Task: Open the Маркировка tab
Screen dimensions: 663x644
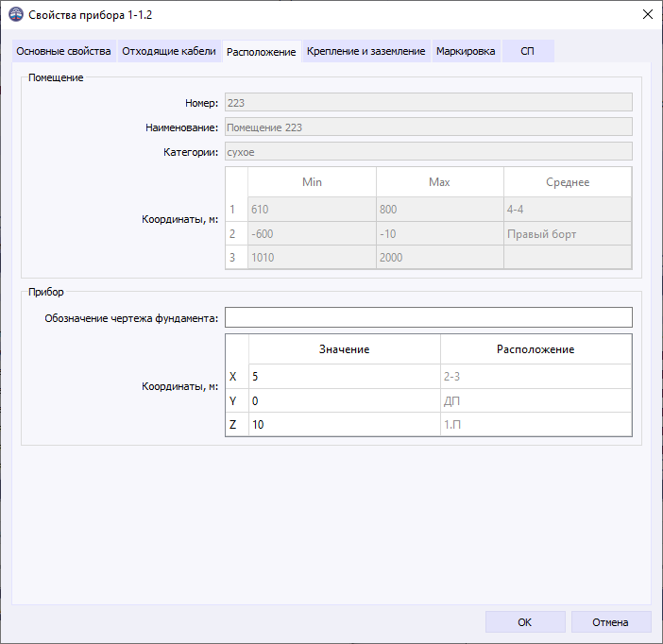Action: pos(466,51)
